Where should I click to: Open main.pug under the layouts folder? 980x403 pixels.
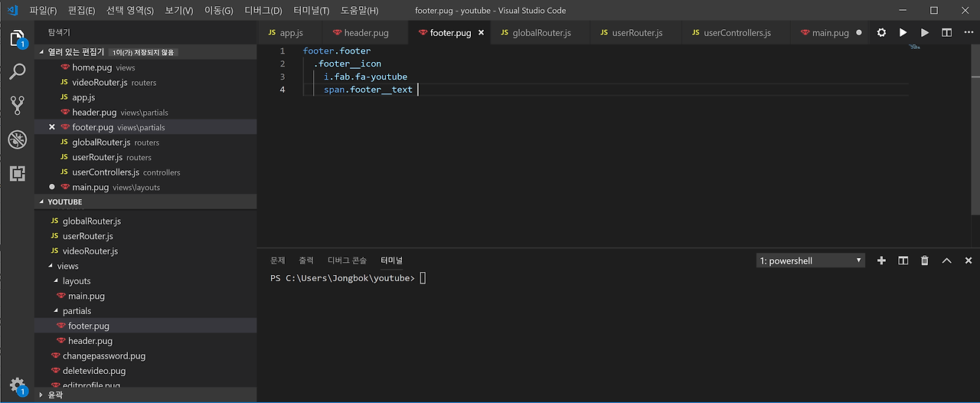[x=145, y=296]
